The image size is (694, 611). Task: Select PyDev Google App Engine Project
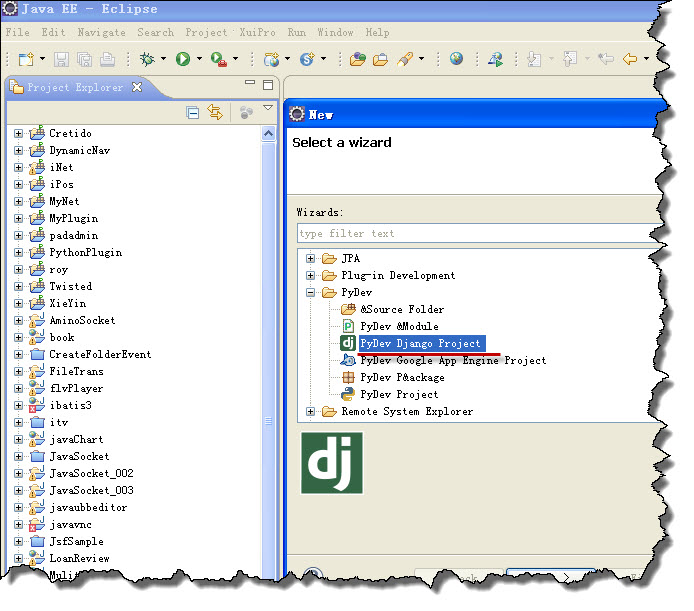pyautogui.click(x=453, y=360)
